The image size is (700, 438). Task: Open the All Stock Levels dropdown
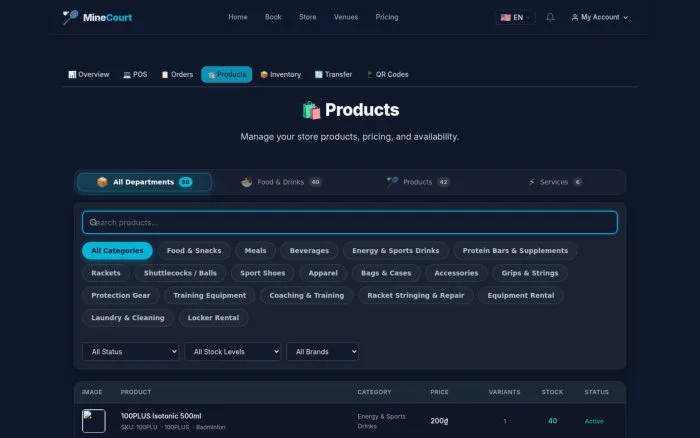click(x=233, y=352)
